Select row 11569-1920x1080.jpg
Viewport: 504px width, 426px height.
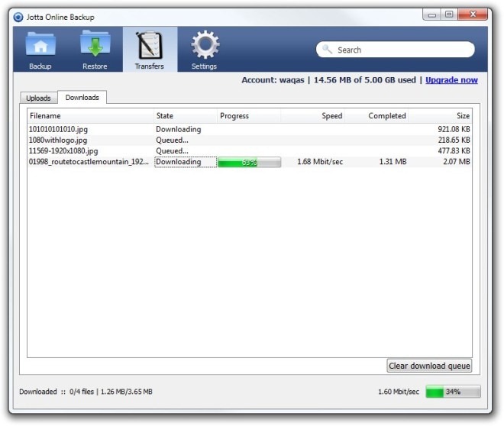point(250,150)
